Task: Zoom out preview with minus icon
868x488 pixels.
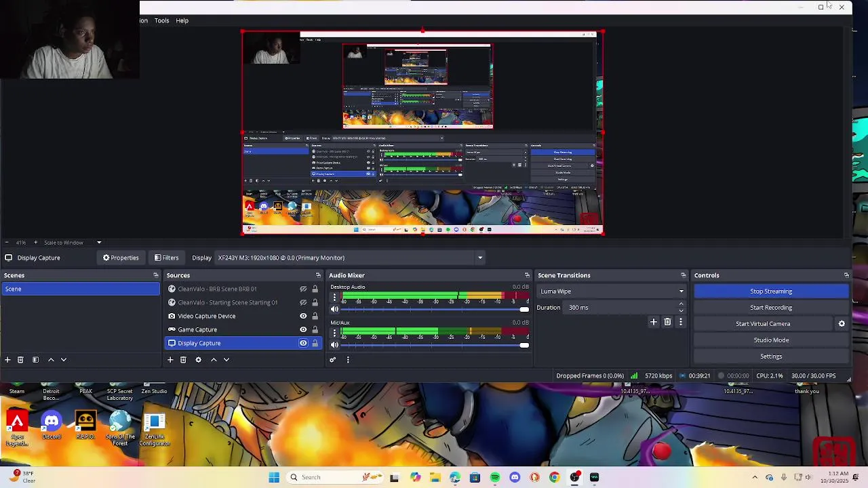Action: [7, 243]
